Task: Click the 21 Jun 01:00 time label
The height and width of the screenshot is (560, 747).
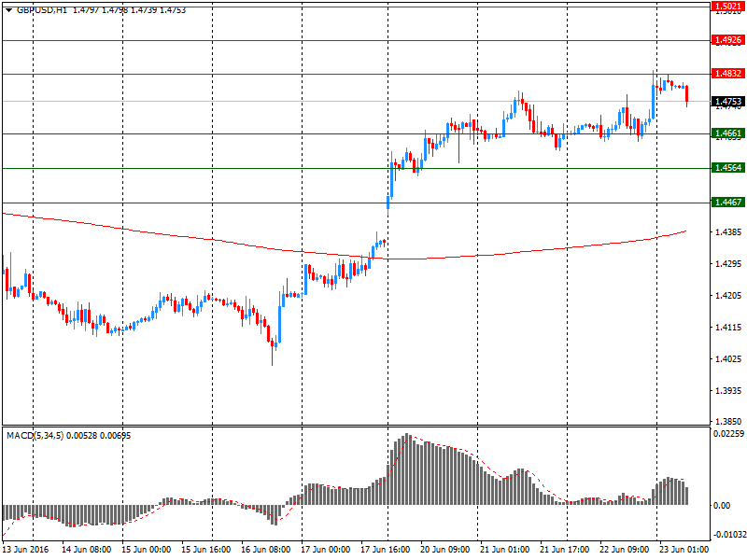Action: (x=504, y=550)
